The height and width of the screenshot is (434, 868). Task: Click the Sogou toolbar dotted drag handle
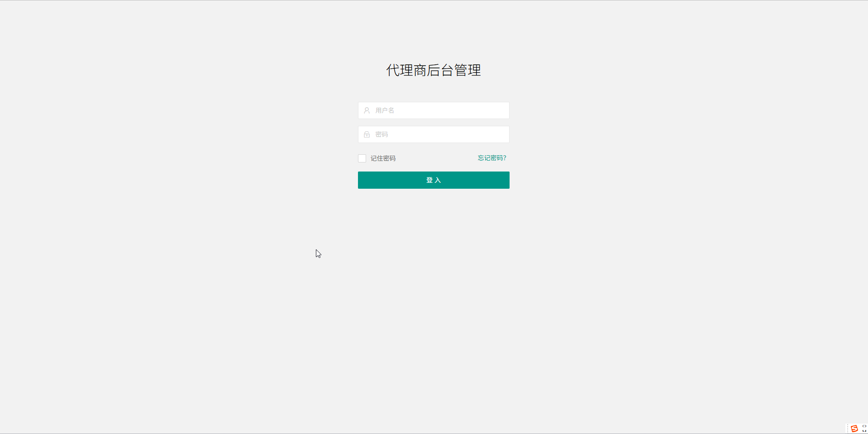coord(847,429)
